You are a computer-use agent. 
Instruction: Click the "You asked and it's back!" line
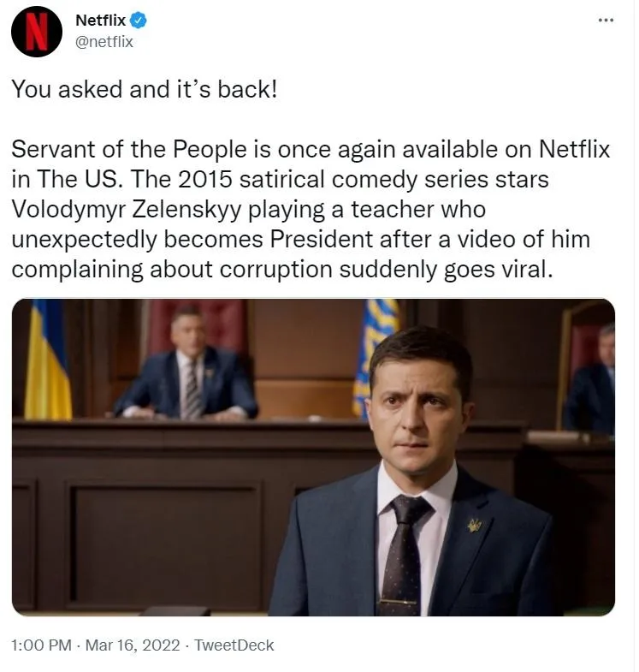pyautogui.click(x=144, y=90)
